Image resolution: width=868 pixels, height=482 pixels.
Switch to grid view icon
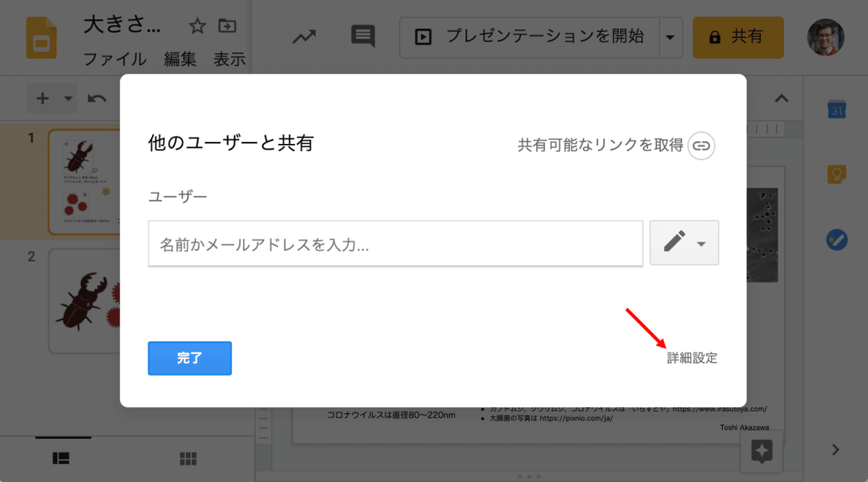click(188, 458)
